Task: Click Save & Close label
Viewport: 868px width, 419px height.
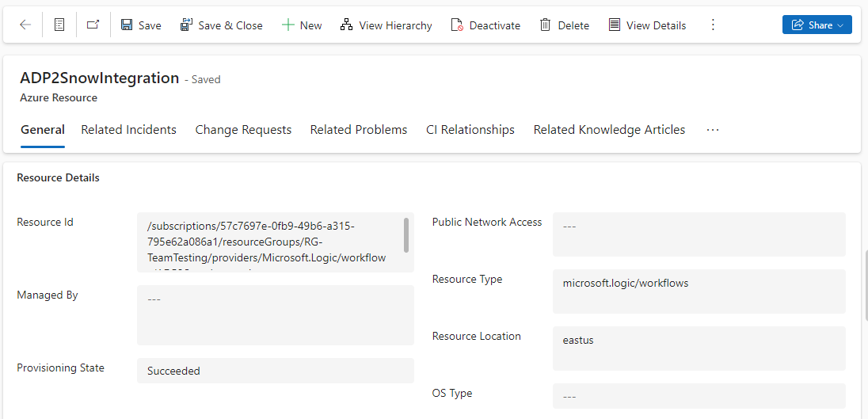Action: tap(230, 25)
